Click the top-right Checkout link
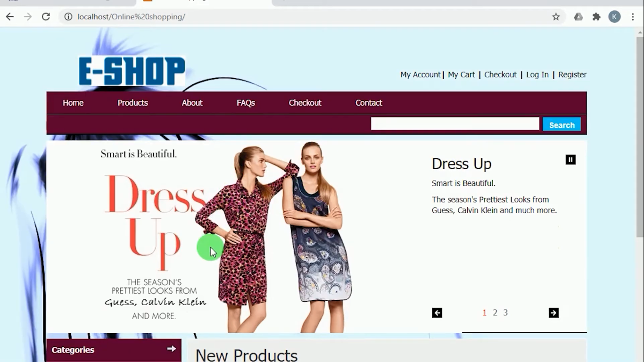The width and height of the screenshot is (644, 362). [x=500, y=74]
